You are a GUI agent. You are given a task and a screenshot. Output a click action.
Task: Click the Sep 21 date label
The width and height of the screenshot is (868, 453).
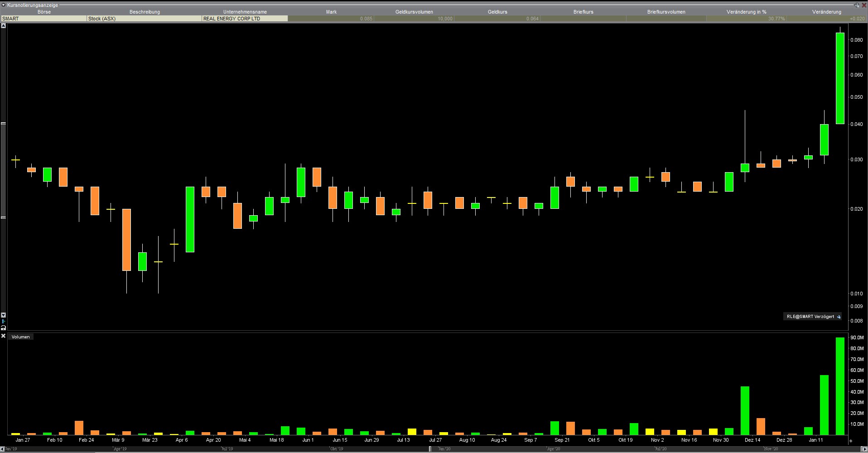[x=562, y=440]
